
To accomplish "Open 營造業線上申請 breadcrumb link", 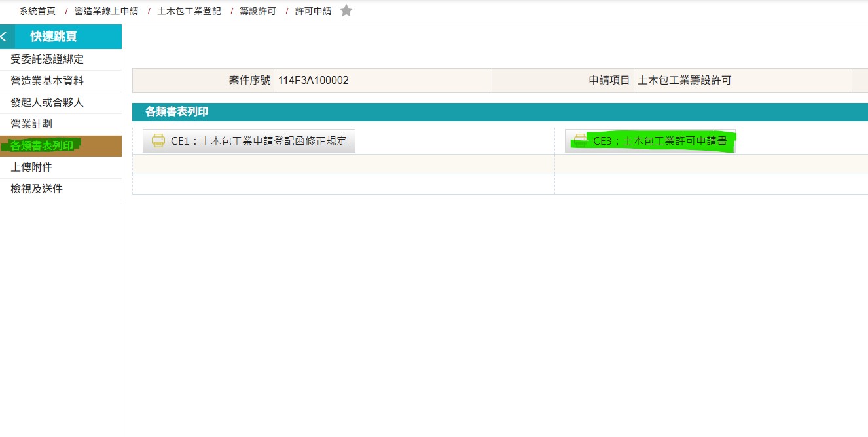I will (106, 11).
